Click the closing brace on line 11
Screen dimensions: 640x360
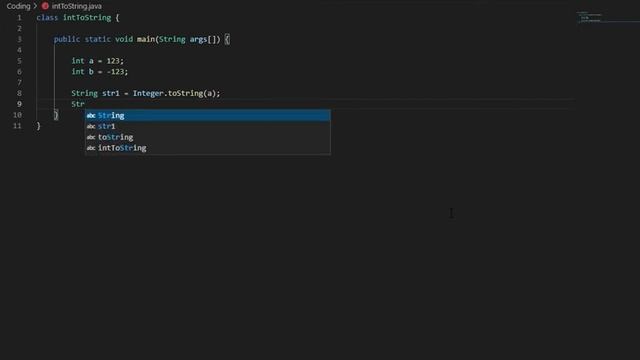pyautogui.click(x=39, y=126)
